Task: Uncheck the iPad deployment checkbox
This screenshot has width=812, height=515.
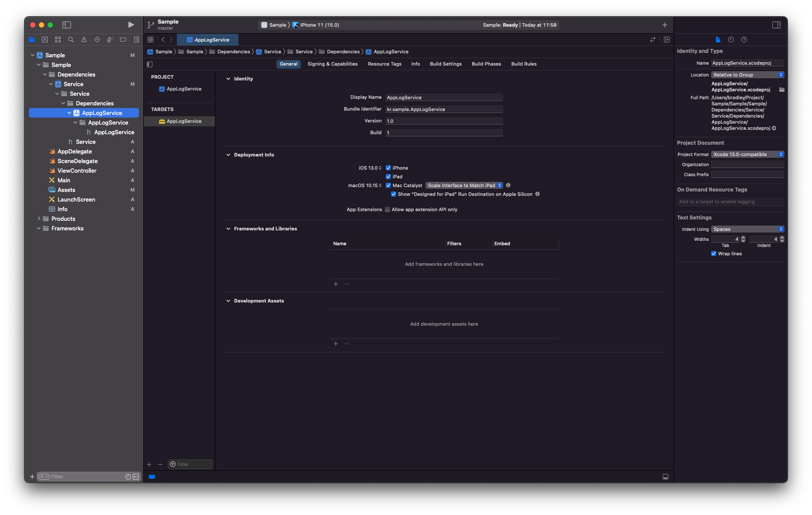Action: pos(388,177)
